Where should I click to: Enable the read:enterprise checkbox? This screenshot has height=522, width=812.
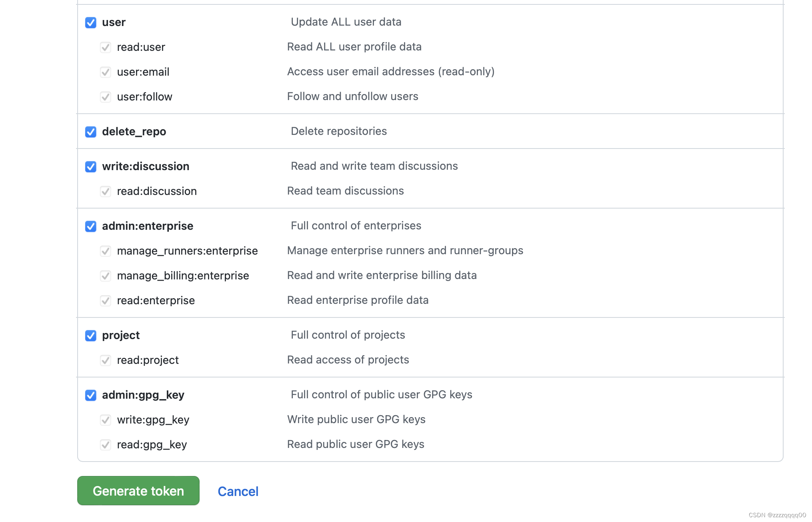point(105,301)
